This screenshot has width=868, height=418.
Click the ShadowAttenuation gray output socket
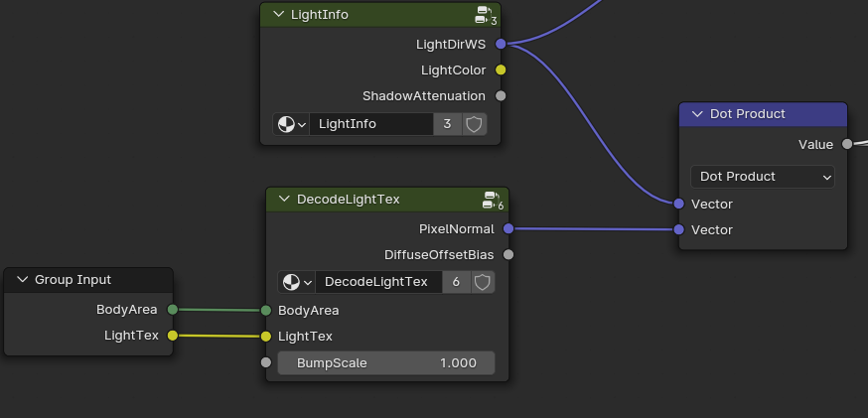(x=501, y=96)
